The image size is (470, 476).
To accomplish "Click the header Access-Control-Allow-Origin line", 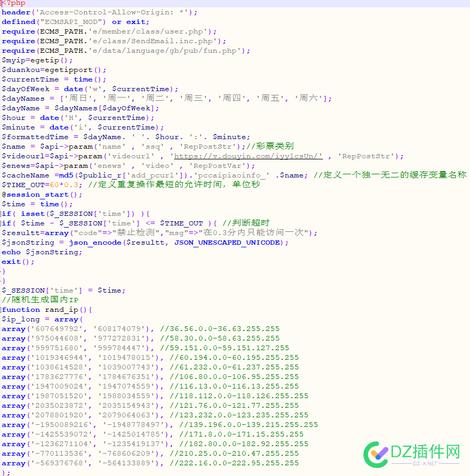I will click(x=100, y=12).
